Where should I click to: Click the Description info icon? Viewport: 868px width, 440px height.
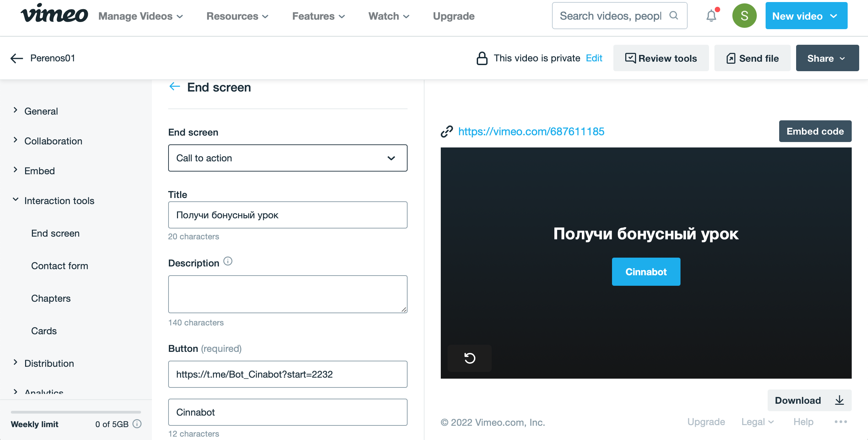(x=228, y=261)
